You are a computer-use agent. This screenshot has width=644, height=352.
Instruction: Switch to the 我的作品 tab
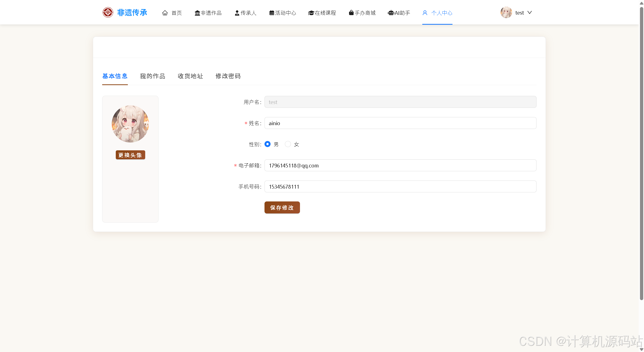pos(153,76)
